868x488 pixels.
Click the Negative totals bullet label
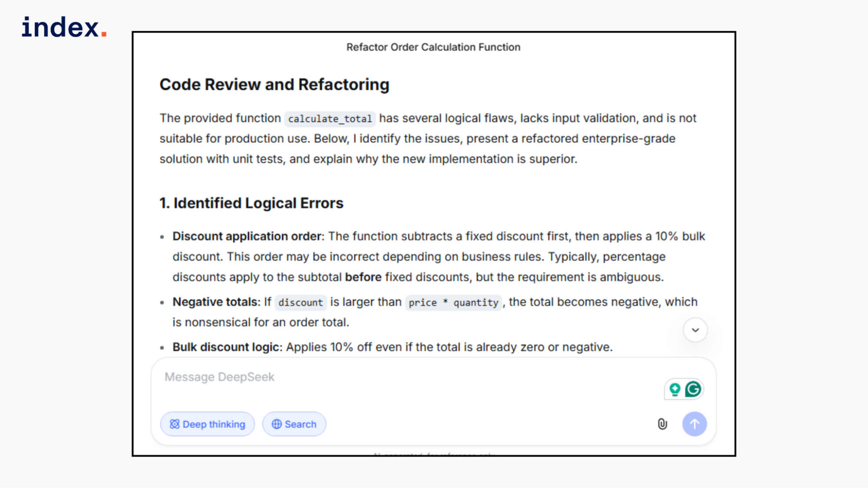point(215,302)
